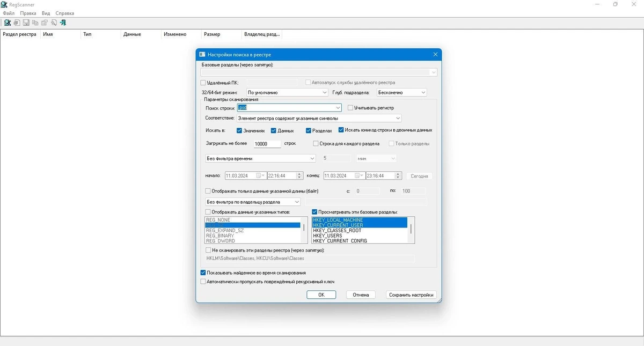
Task: Enable Отображать только данные указанной длины
Action: point(208,190)
